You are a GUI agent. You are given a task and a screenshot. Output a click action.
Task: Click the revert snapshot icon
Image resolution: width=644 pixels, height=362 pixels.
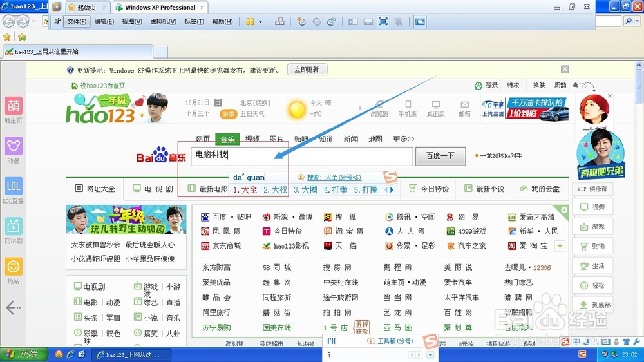pyautogui.click(x=316, y=22)
